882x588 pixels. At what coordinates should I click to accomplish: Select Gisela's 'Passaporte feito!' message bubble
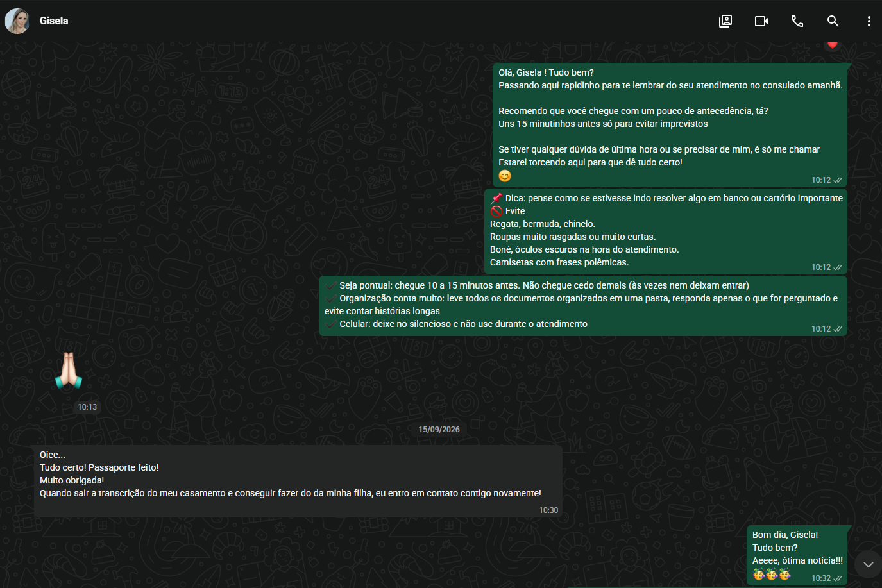pos(298,482)
